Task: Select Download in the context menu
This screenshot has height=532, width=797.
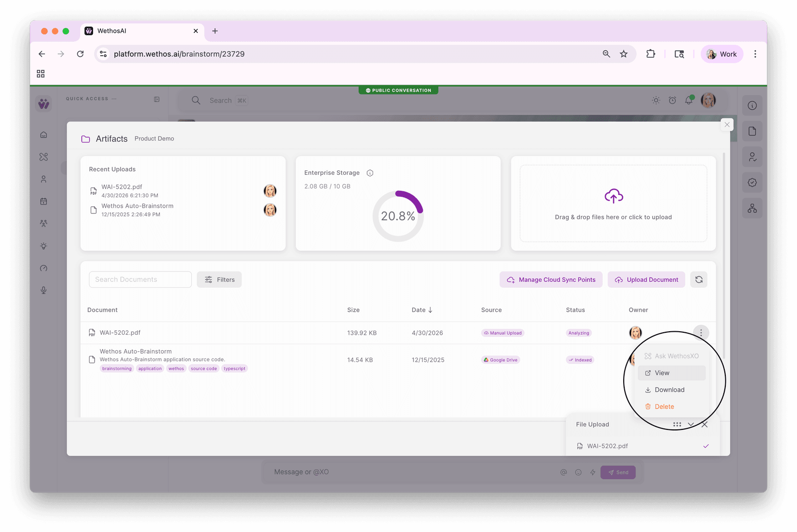Action: pyautogui.click(x=671, y=390)
